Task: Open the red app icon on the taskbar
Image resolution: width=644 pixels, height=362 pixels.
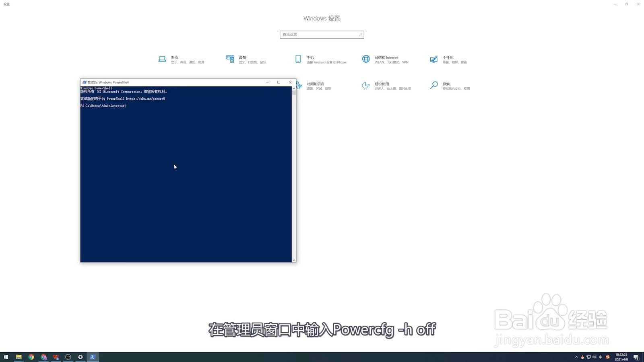Action: [56, 357]
